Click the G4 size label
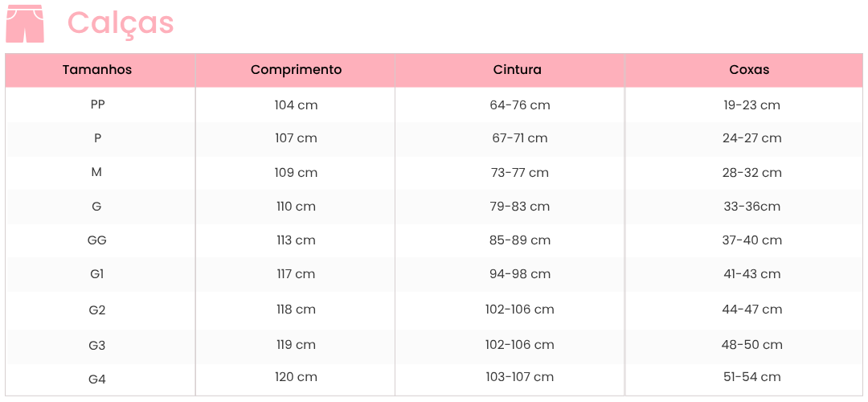This screenshot has height=402, width=868. (x=97, y=378)
